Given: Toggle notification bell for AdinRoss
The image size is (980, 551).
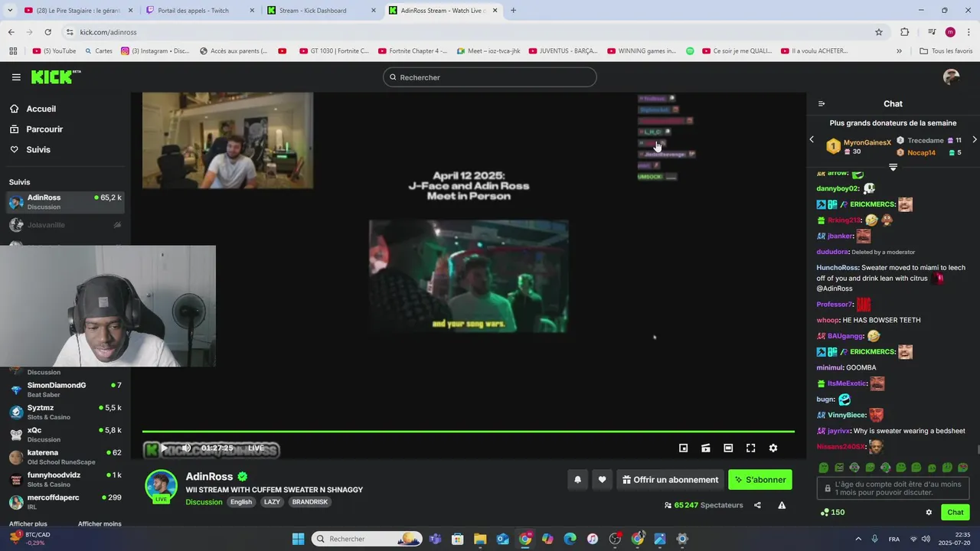Looking at the screenshot, I should point(578,480).
